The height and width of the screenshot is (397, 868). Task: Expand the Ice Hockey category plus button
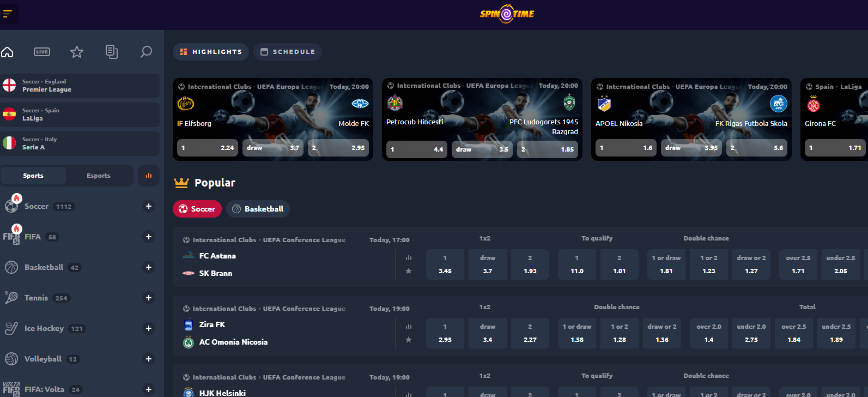click(x=149, y=328)
